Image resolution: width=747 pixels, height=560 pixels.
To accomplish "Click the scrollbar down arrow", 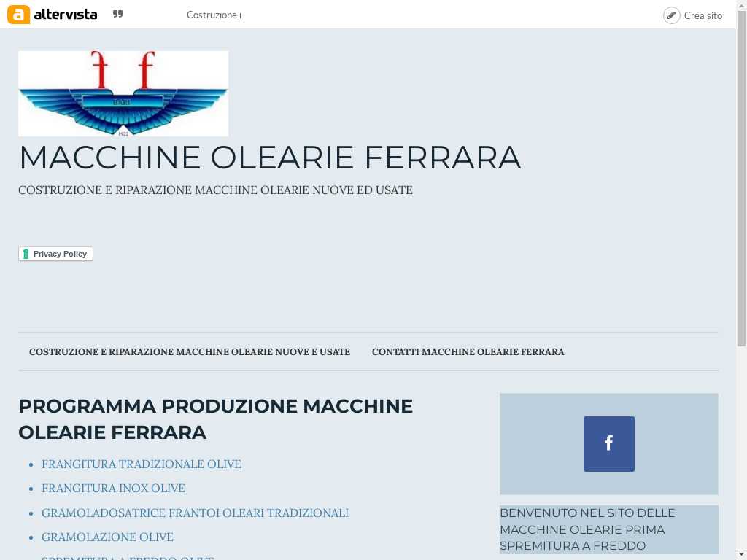I will (x=741, y=555).
